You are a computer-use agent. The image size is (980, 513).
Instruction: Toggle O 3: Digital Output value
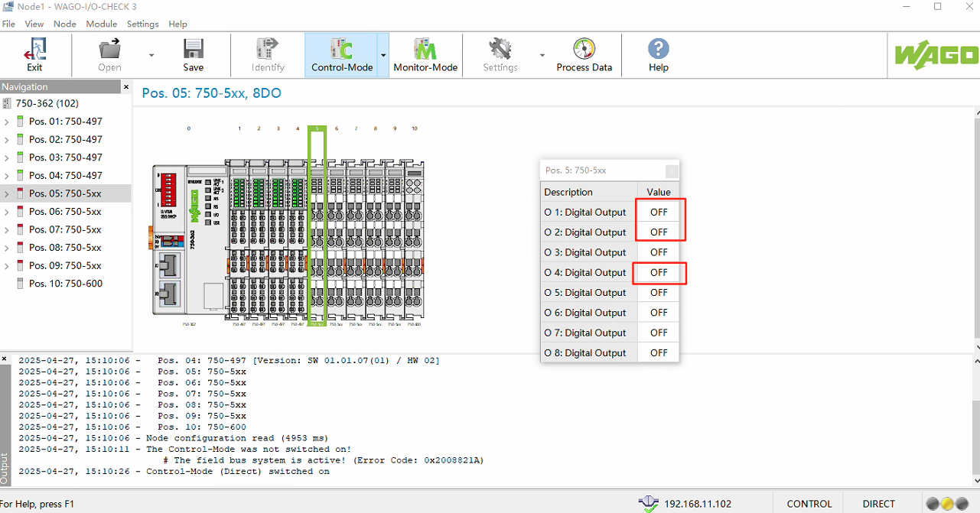(x=659, y=252)
